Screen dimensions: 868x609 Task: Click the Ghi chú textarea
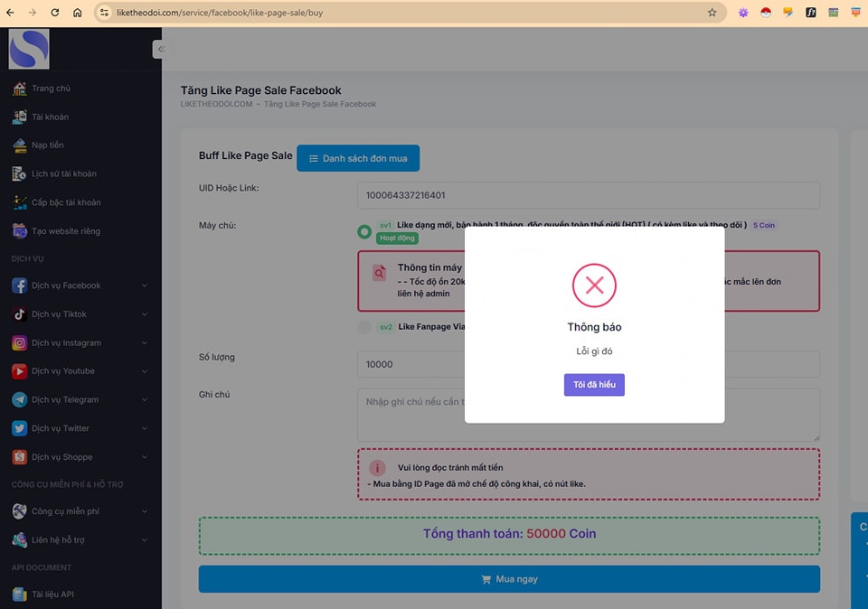[x=589, y=415]
